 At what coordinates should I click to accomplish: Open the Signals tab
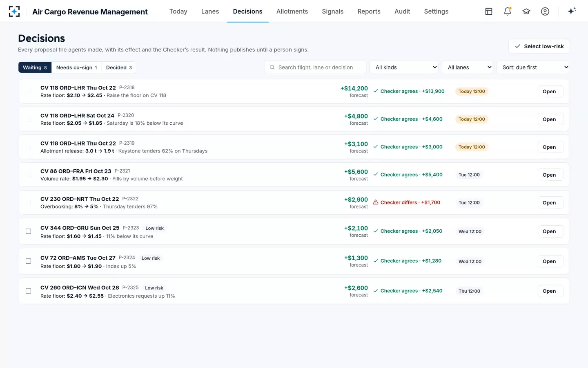pos(333,11)
